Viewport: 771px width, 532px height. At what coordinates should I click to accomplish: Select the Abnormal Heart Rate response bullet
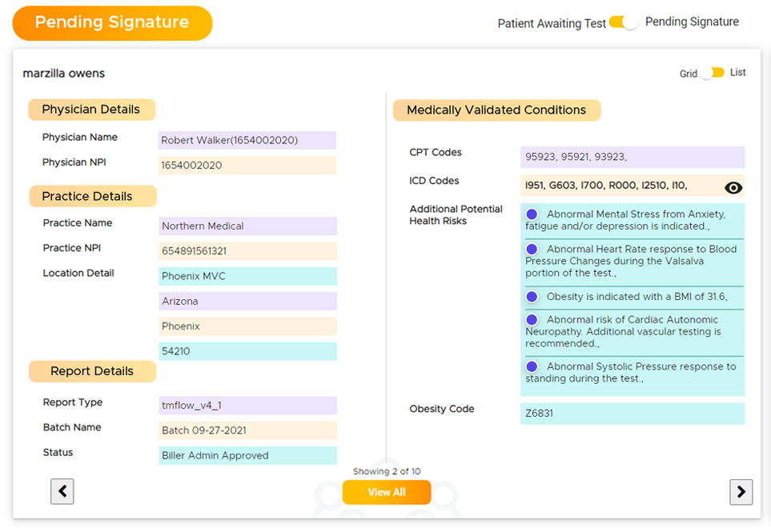click(x=532, y=250)
